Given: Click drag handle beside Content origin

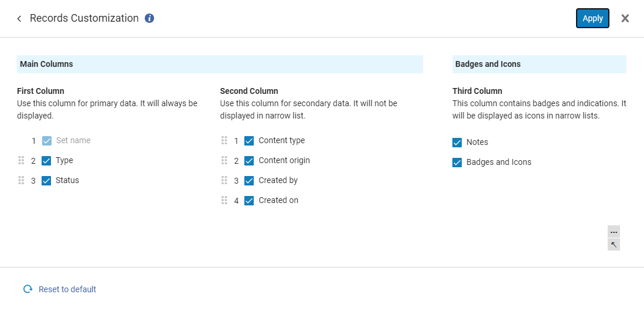Looking at the screenshot, I should 224,160.
